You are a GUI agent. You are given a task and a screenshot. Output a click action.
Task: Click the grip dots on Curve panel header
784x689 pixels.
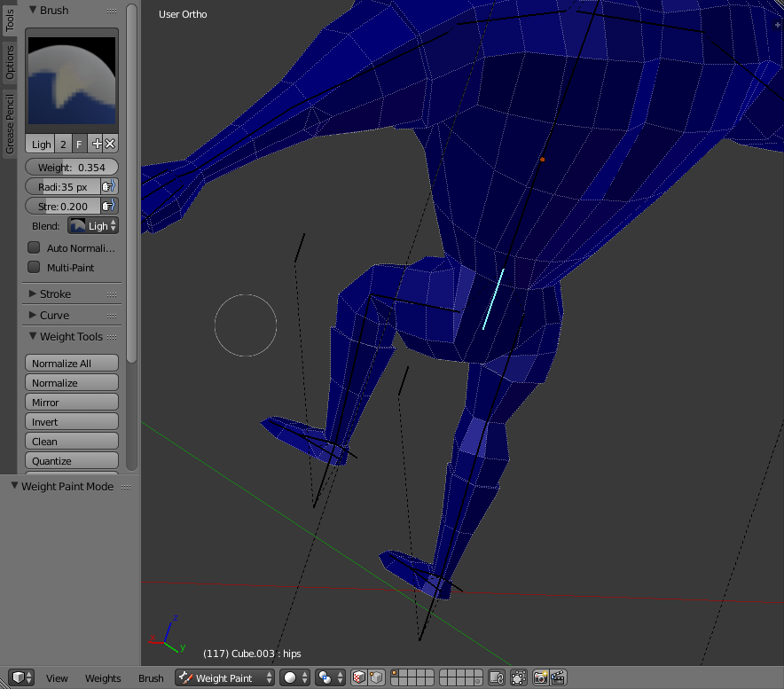[x=112, y=316]
